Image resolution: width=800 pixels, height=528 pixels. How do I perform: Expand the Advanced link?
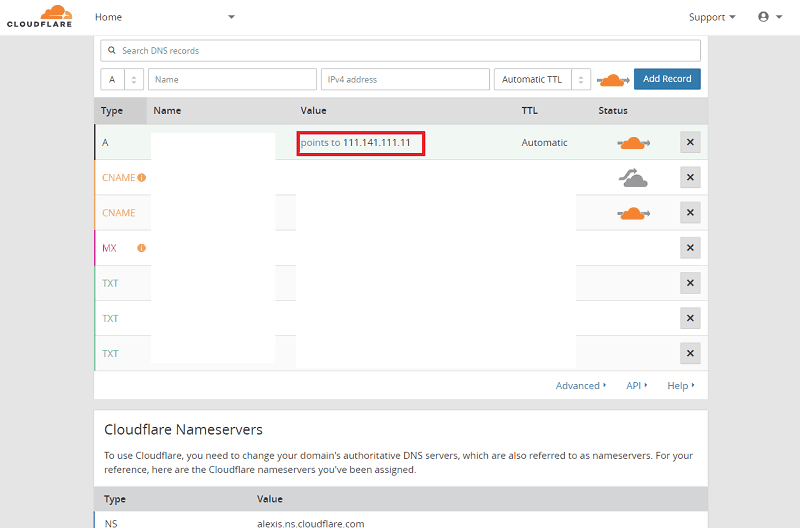click(581, 386)
